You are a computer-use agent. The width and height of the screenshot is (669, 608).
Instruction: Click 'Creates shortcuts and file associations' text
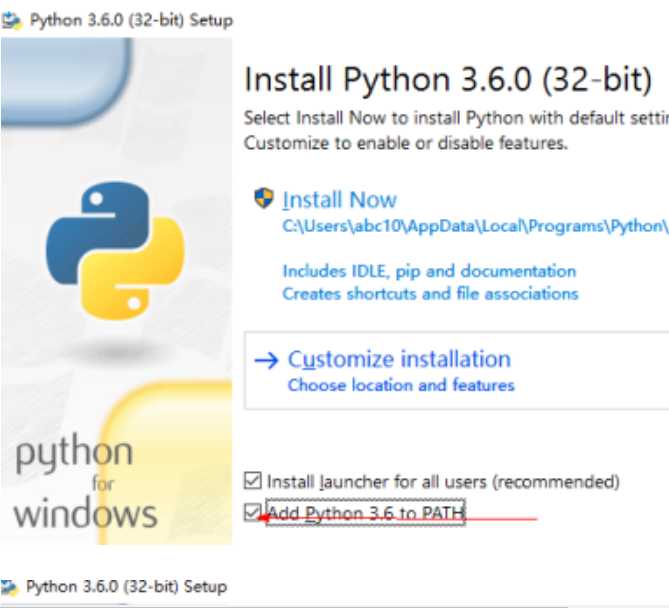(430, 294)
